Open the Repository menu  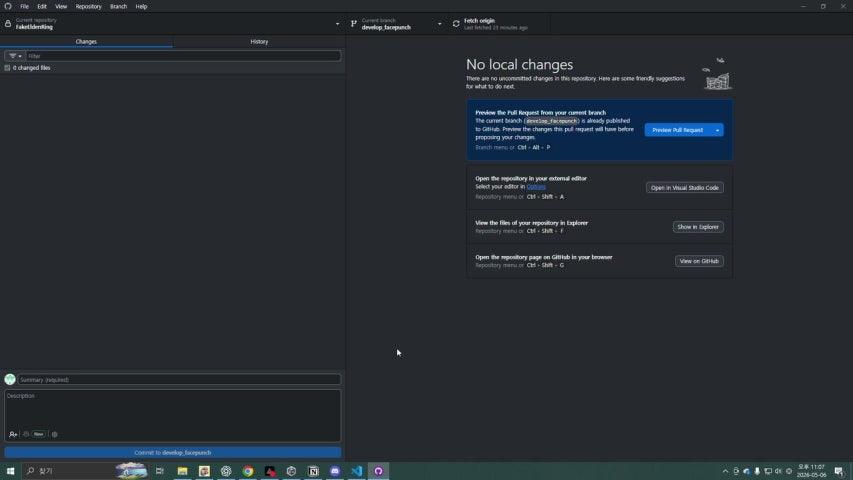click(x=89, y=7)
